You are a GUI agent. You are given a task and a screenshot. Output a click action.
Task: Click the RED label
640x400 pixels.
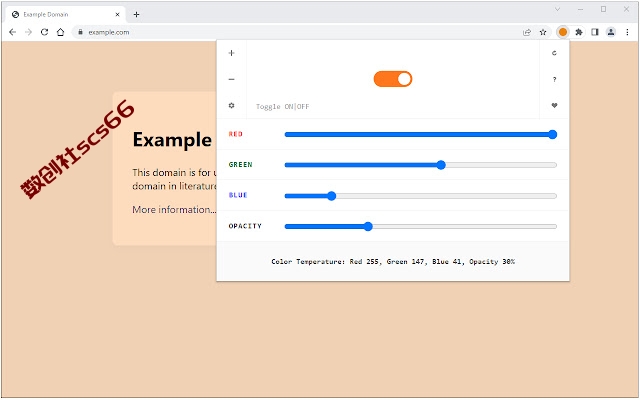[x=236, y=134]
